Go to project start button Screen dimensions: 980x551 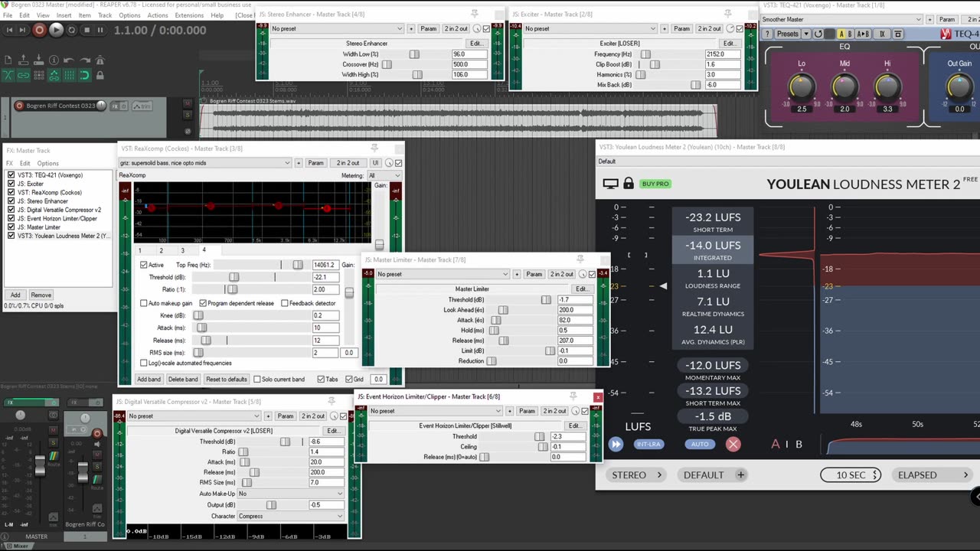pyautogui.click(x=9, y=30)
